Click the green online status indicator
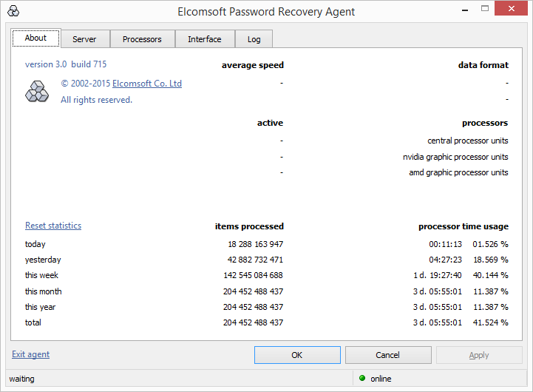 [x=362, y=379]
